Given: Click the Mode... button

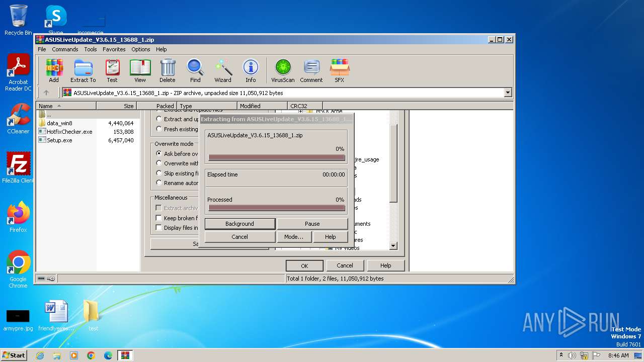Looking at the screenshot, I should pyautogui.click(x=294, y=237).
